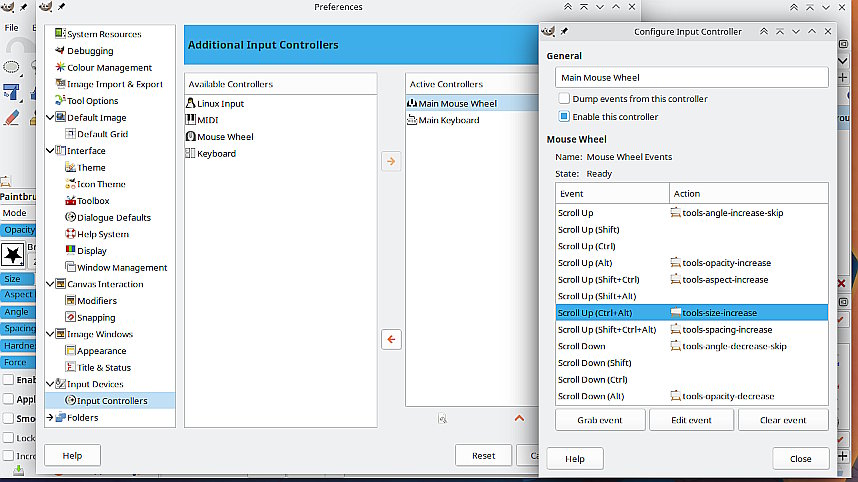Screen dimensions: 858x482
Task: Close the Configure Input Controller dialog
Action: [x=801, y=458]
